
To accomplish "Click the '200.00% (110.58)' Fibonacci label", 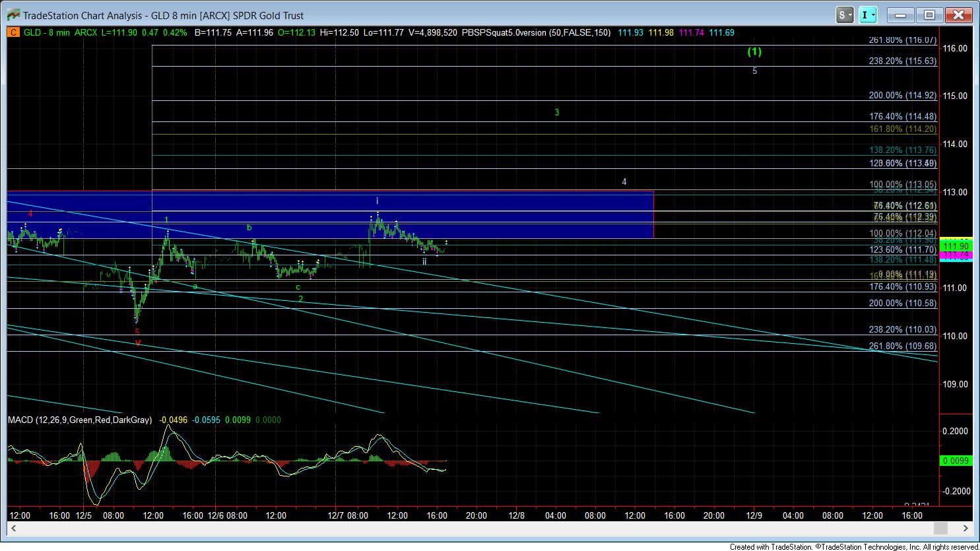I will [x=903, y=304].
